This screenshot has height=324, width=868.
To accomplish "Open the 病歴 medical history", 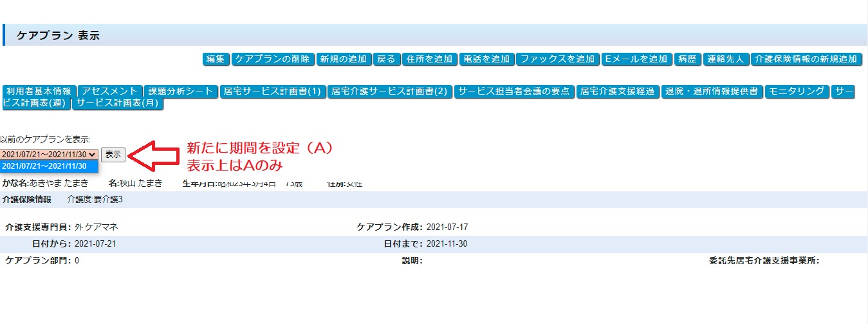I will [687, 59].
